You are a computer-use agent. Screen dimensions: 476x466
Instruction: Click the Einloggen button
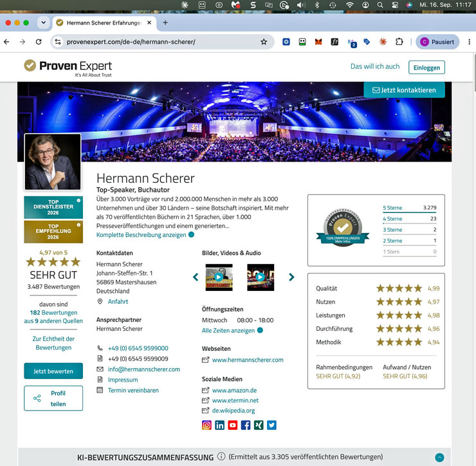click(426, 68)
